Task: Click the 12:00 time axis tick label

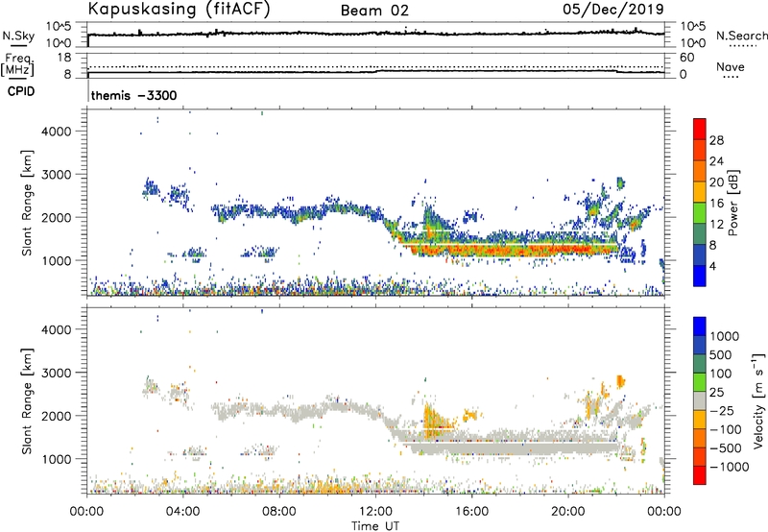Action: [375, 512]
